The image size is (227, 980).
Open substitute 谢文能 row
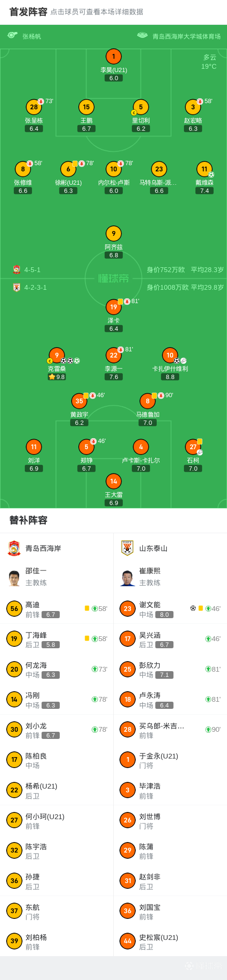(170, 609)
